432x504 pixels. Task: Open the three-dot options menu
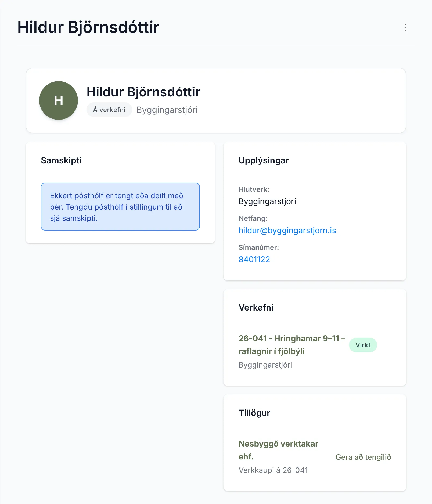click(405, 27)
